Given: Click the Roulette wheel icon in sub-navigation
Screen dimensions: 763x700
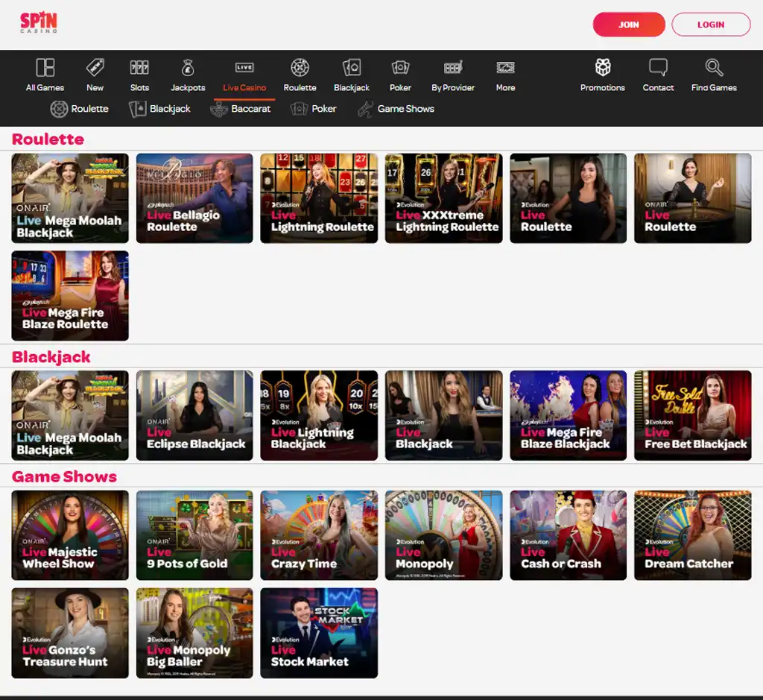Looking at the screenshot, I should (59, 109).
